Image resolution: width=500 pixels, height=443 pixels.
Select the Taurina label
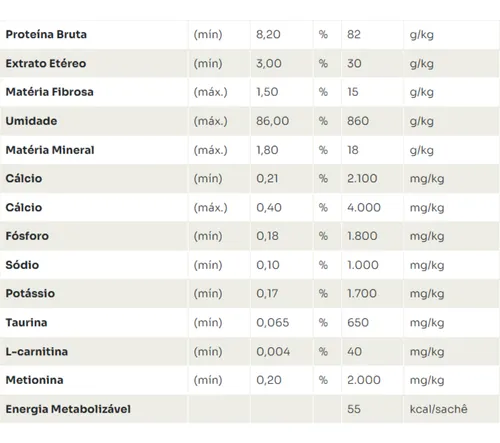click(x=26, y=322)
